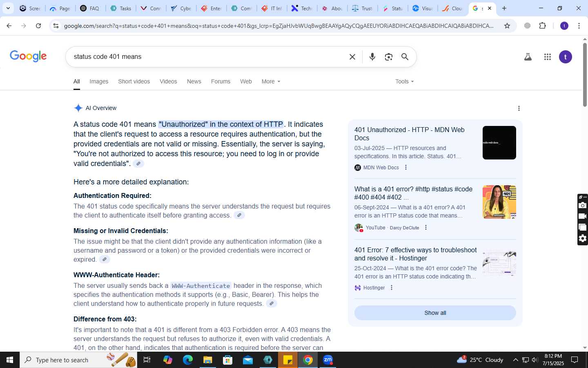Screen dimensions: 588x368
Task: Expand the More search filters dropdown
Action: (x=271, y=81)
